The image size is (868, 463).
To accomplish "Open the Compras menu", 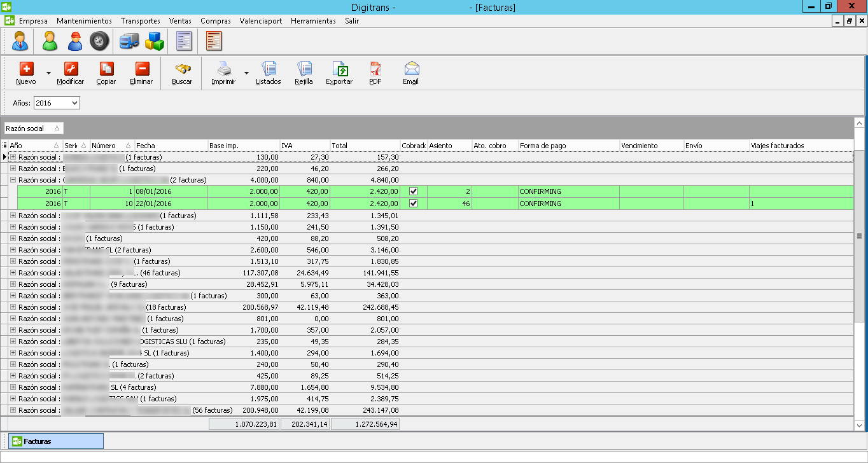I will point(216,21).
